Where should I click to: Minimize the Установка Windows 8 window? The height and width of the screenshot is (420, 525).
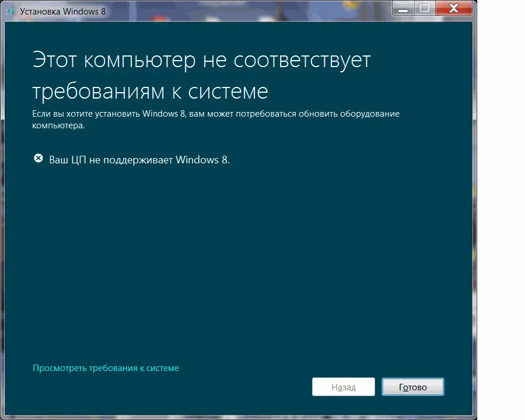(x=403, y=8)
